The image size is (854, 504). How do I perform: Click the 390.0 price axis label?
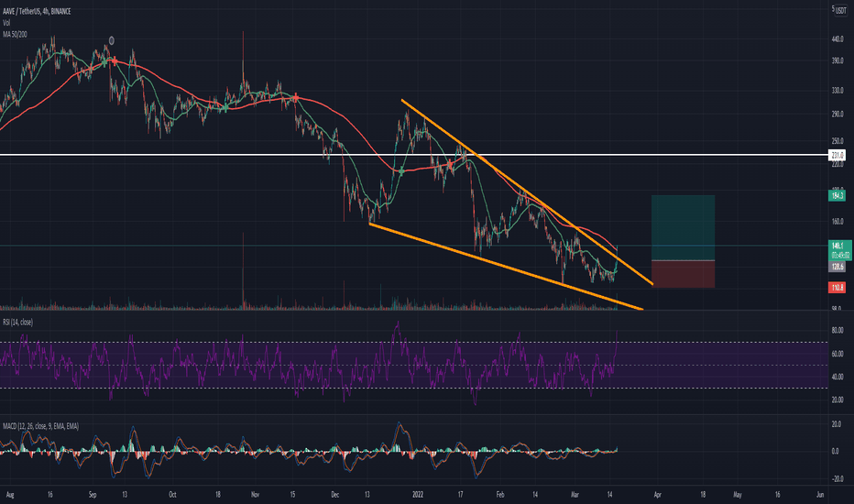pos(838,61)
